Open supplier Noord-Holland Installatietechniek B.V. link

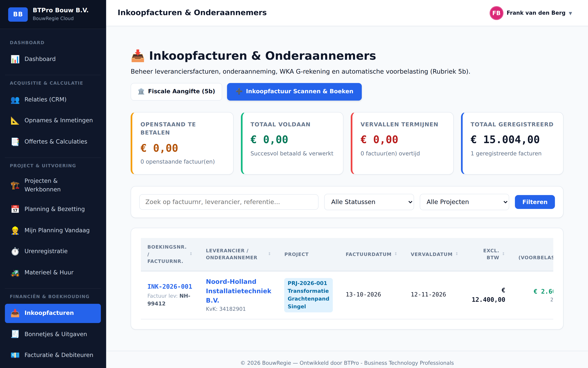tap(238, 291)
